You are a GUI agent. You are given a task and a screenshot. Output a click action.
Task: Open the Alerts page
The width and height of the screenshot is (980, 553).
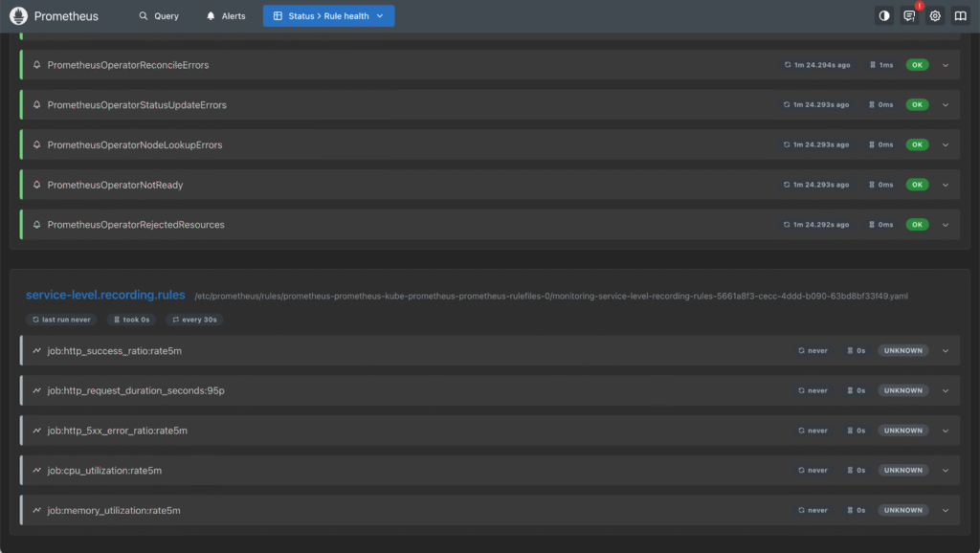(x=226, y=15)
